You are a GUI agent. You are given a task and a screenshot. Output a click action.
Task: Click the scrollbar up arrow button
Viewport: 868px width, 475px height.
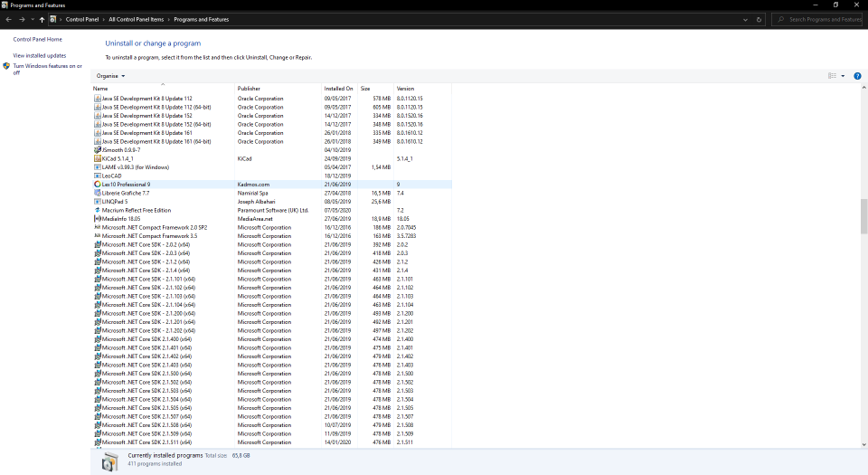coord(863,88)
